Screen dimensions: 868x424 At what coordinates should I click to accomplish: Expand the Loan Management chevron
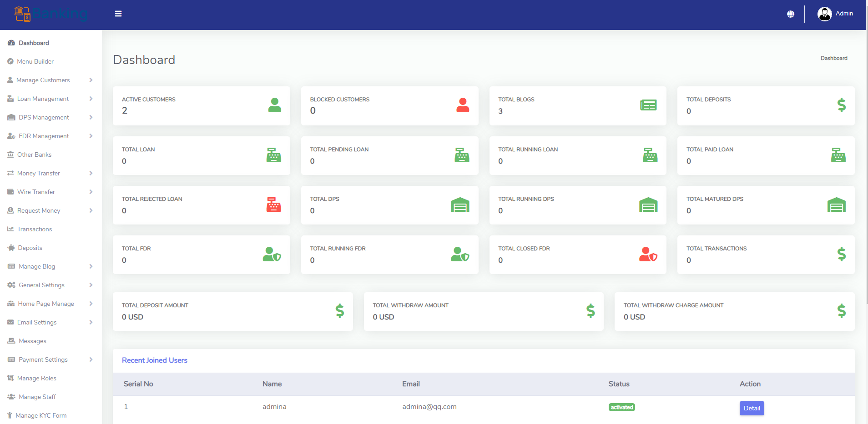pos(91,99)
